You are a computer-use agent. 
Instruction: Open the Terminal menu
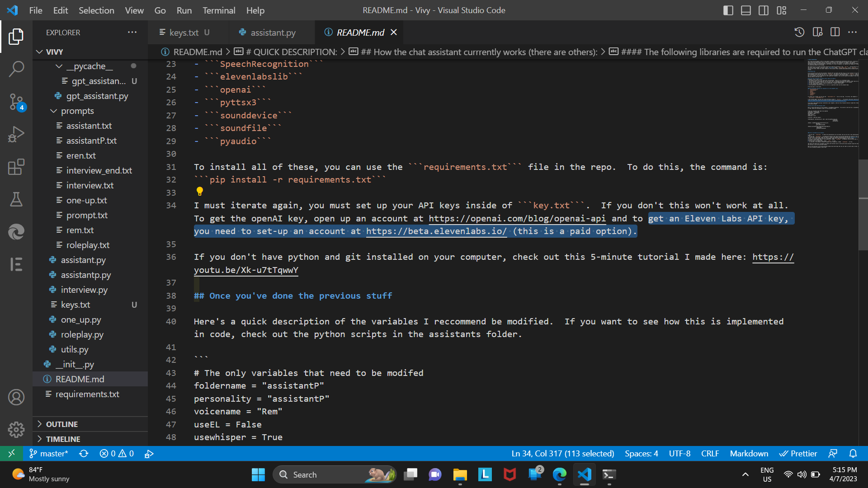point(219,10)
